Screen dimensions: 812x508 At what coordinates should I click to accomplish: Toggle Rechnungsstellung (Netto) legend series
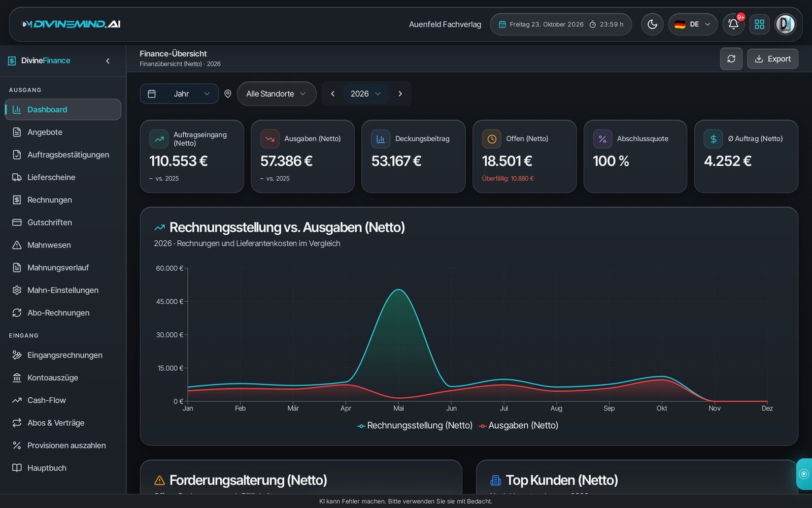coord(415,426)
